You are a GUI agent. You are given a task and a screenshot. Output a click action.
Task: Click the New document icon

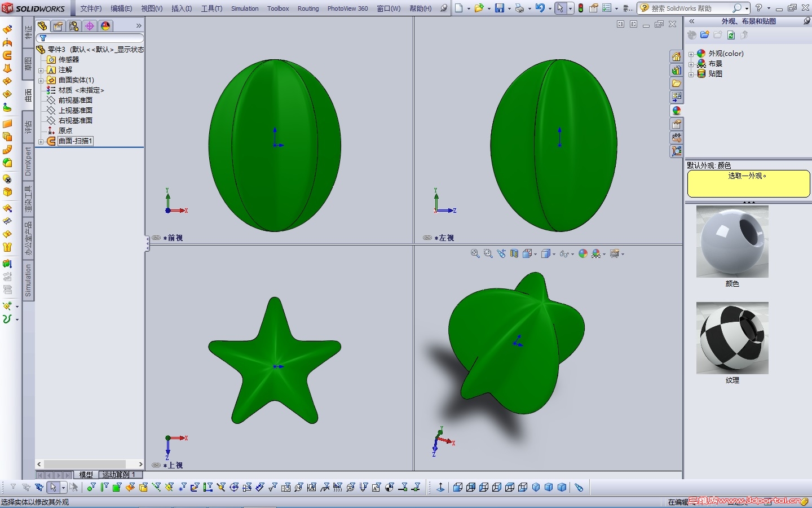[459, 8]
